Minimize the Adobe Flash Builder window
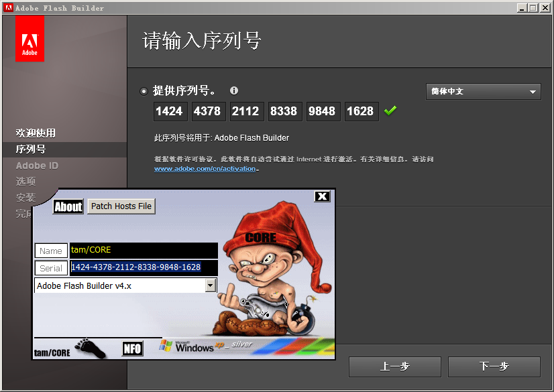The width and height of the screenshot is (554, 392). click(x=522, y=8)
